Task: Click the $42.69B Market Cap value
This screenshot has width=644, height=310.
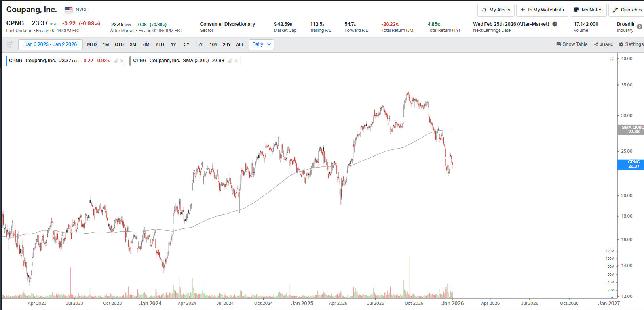Action: [283, 24]
